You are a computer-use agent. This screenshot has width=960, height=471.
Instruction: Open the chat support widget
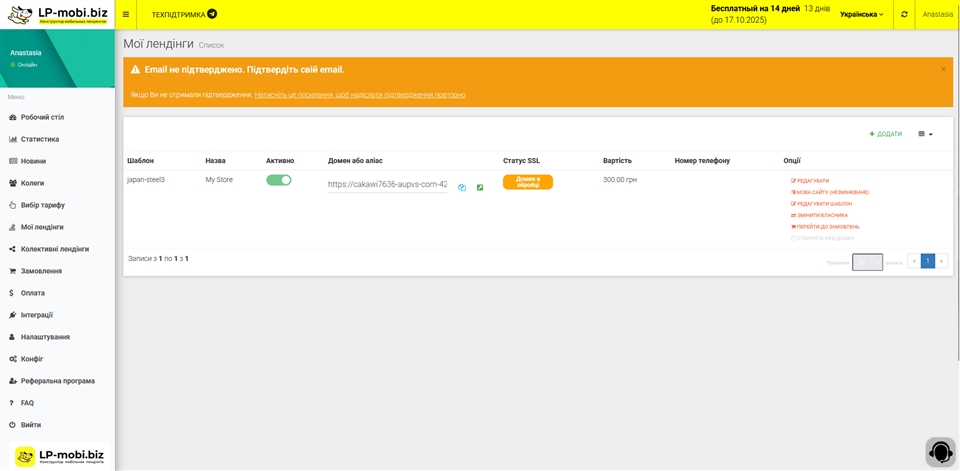click(940, 452)
